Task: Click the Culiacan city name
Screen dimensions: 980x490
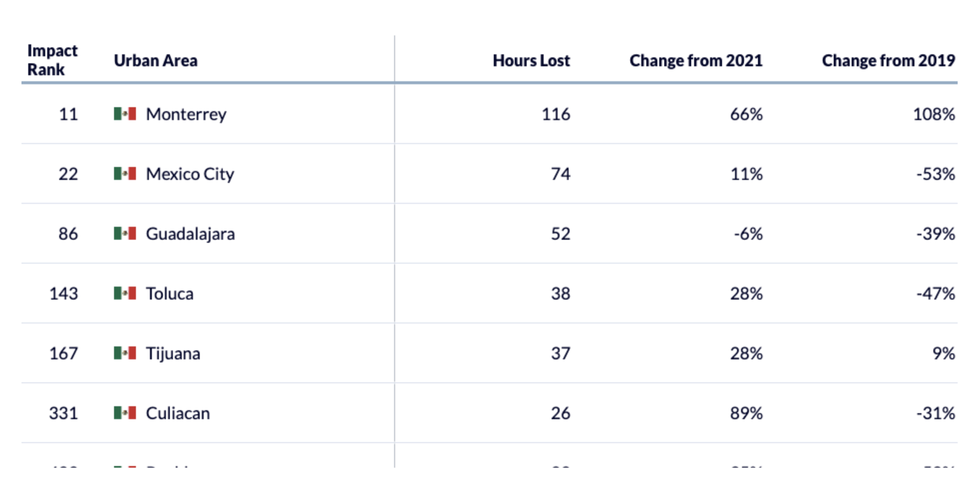Action: (178, 414)
